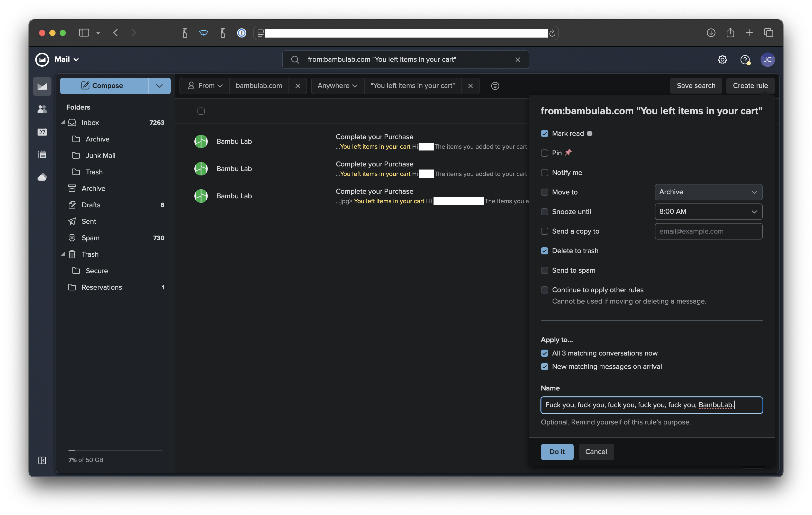Open the JC account avatar

pos(768,60)
